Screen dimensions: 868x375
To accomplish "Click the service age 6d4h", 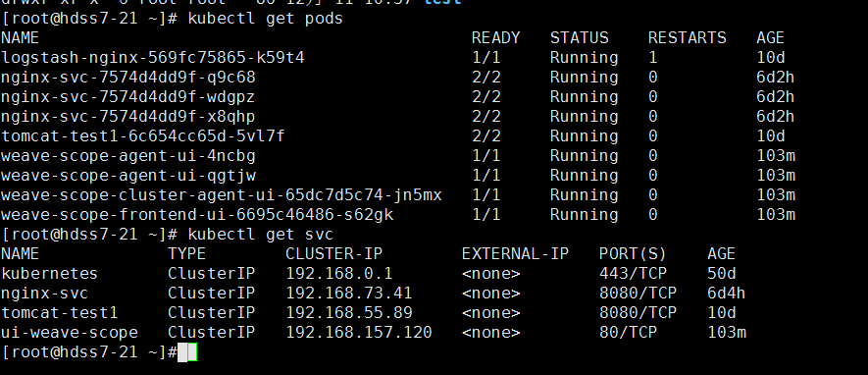I will pyautogui.click(x=727, y=294).
